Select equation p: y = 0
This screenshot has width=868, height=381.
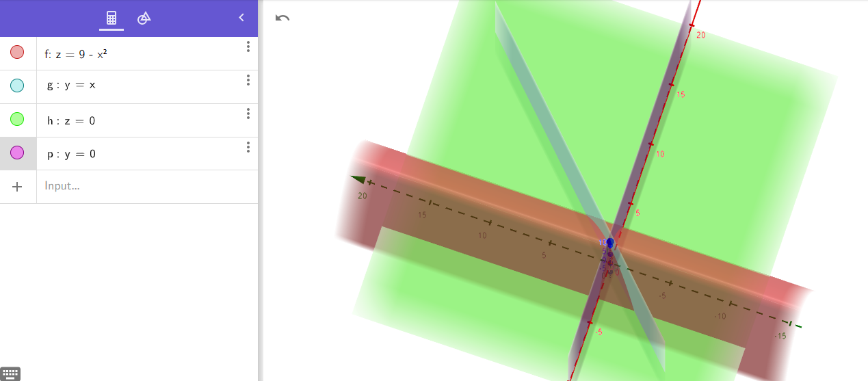click(x=71, y=154)
